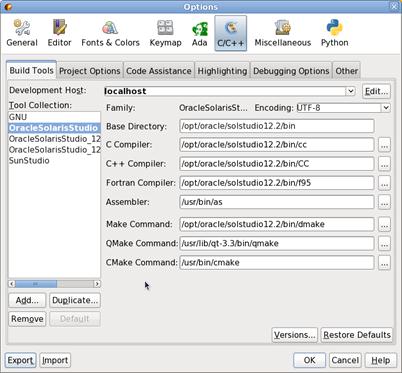Screen dimensions: 402x373
Task: Click the tool collection horizontal scrollbar
Action: click(x=54, y=284)
